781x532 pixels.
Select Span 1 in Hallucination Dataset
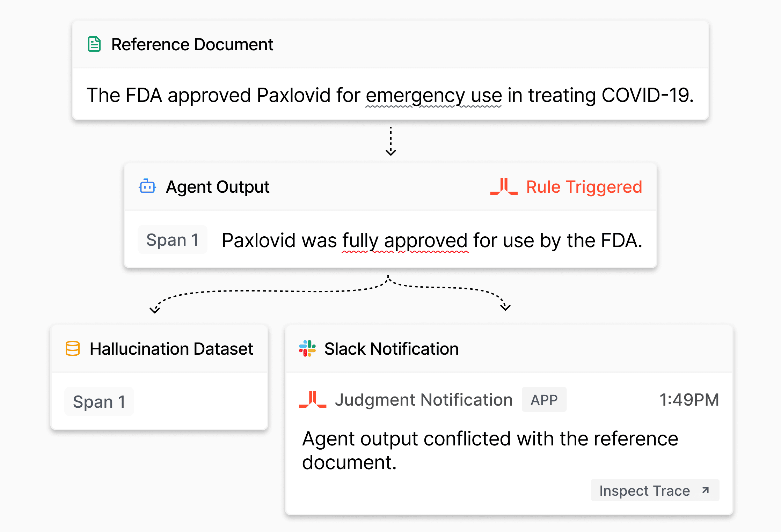coord(99,401)
